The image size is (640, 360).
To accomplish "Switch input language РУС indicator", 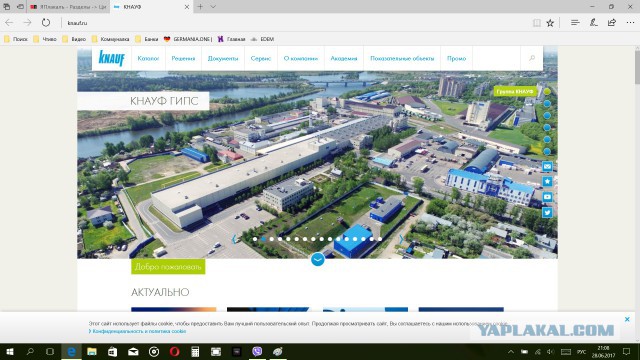I will 581,351.
